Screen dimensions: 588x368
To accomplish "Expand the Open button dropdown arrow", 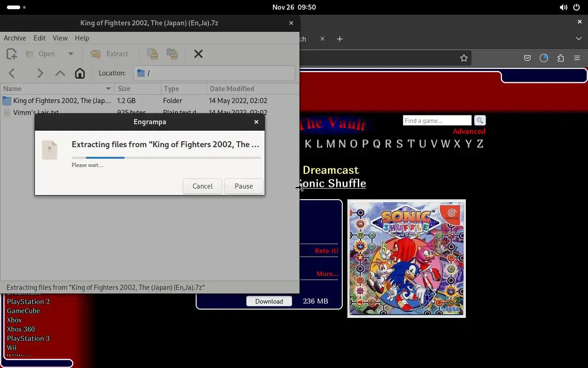I will pos(70,54).
